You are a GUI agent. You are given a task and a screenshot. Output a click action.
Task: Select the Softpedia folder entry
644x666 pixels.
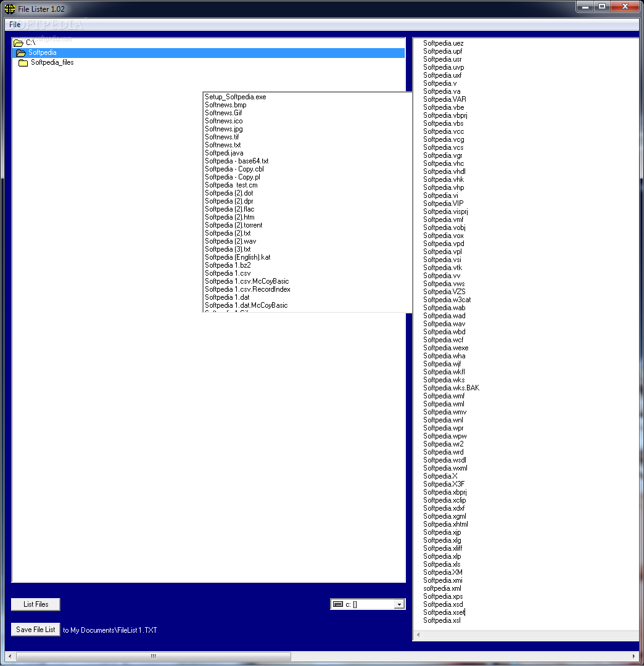[208, 52]
